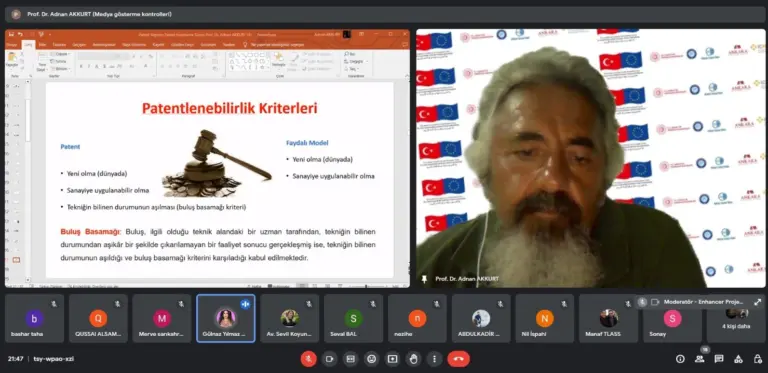Select Merve sarıkahr... participant tile
768x373 pixels.
162,318
